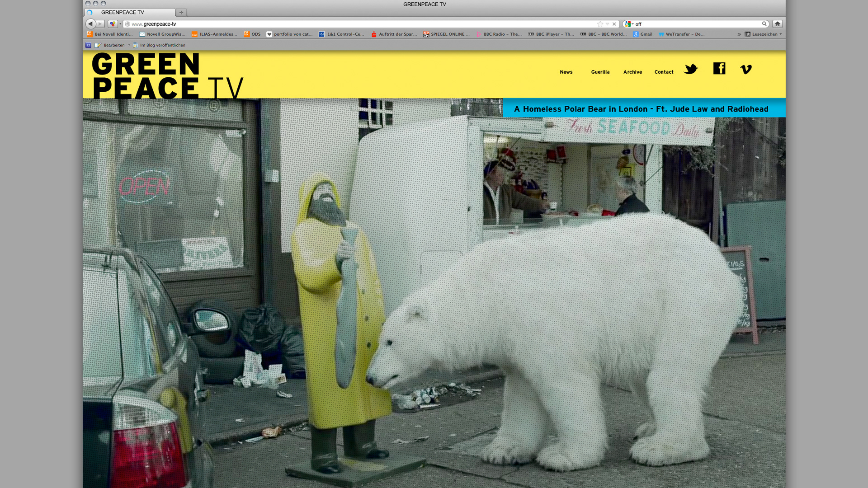Stop page loading with the X
Viewport: 868px width, 488px height.
coord(614,24)
